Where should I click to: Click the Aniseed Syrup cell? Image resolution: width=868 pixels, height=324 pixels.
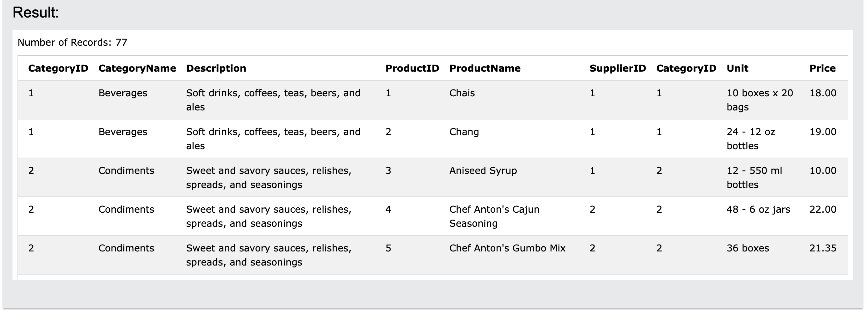coord(483,171)
